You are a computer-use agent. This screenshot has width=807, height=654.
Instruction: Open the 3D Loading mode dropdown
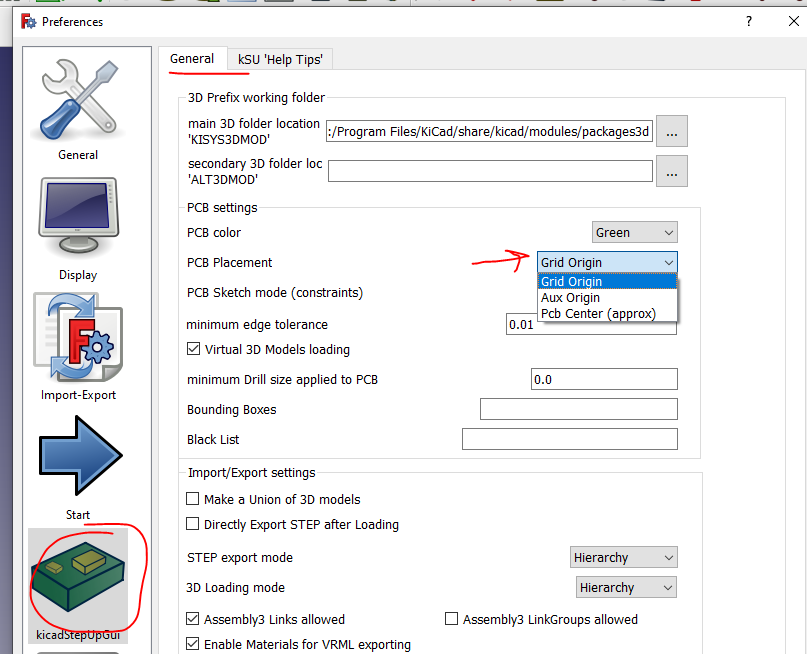[x=626, y=587]
